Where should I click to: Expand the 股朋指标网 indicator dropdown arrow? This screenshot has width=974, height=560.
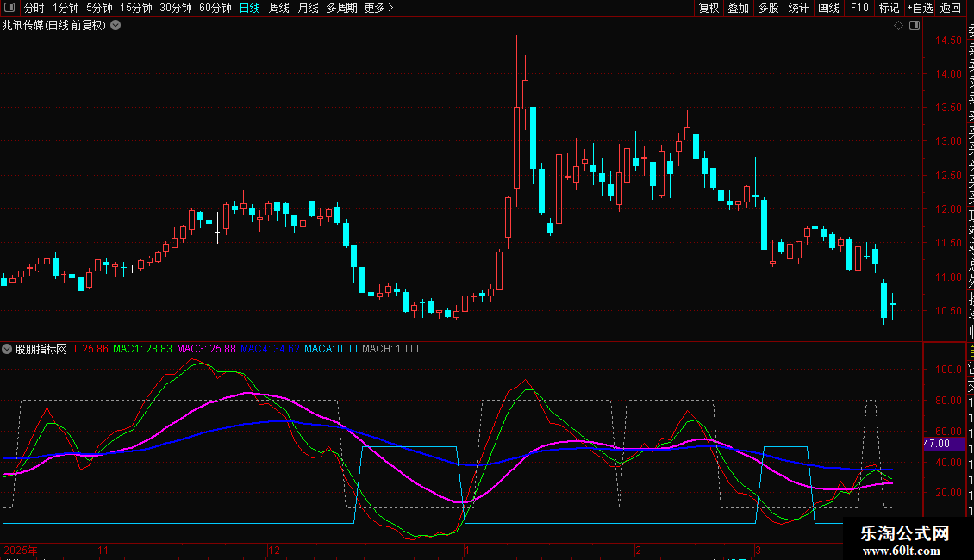coord(8,349)
